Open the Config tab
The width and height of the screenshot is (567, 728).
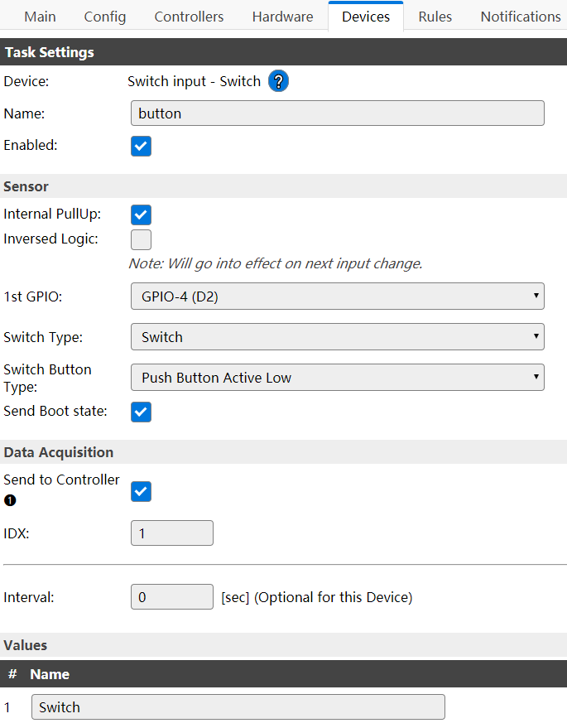105,17
